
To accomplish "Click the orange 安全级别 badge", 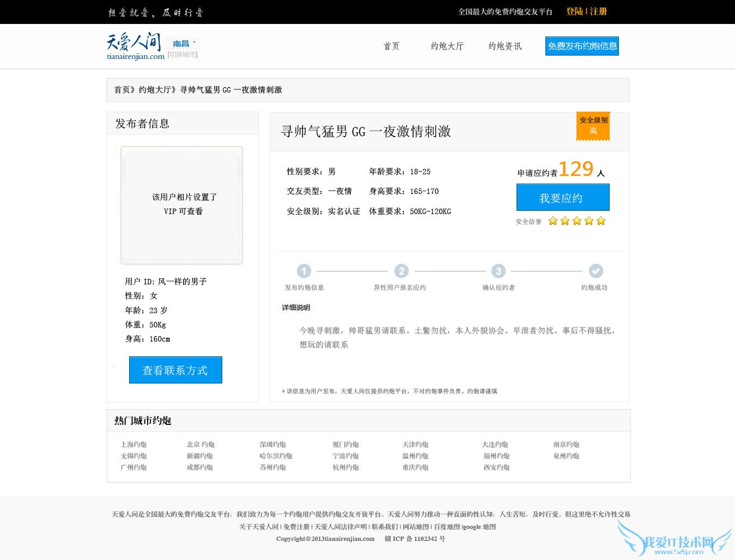I will (x=593, y=126).
